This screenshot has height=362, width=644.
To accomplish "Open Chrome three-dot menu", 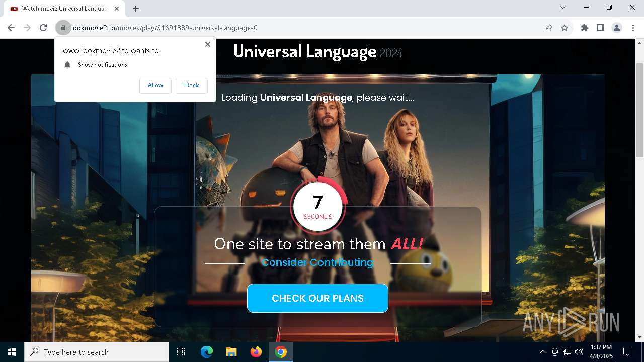I will [x=633, y=28].
